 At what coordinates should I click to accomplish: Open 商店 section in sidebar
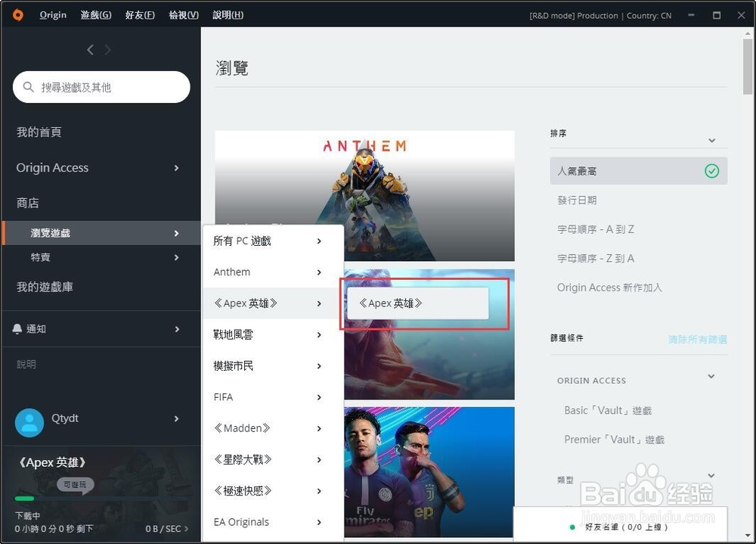[27, 204]
